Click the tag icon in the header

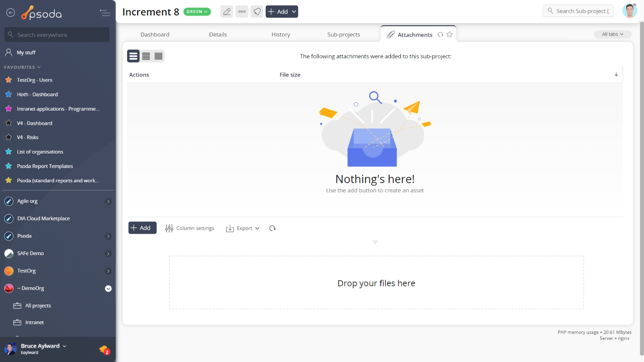(x=257, y=12)
